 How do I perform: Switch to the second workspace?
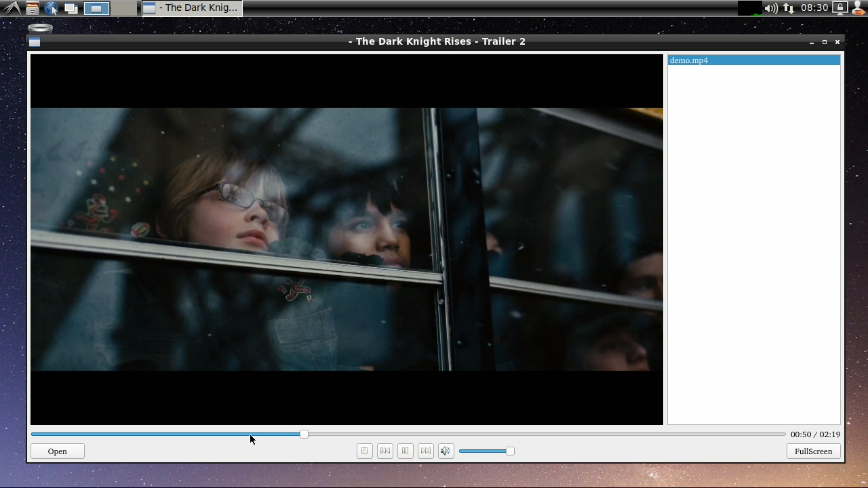click(x=123, y=8)
